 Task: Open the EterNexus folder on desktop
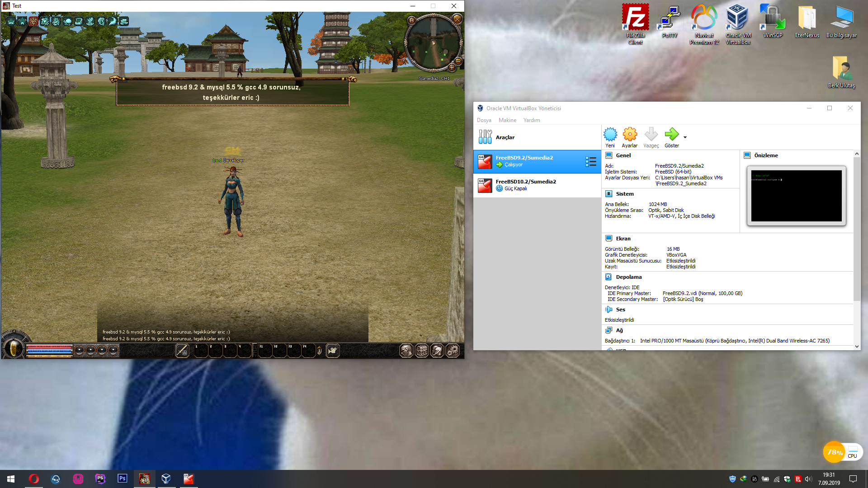pos(807,21)
